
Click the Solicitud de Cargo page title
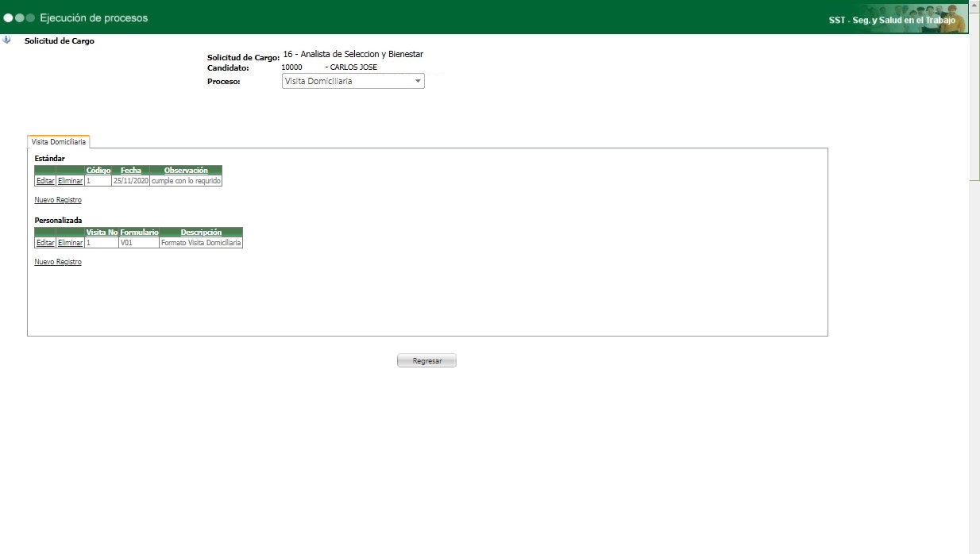tap(60, 40)
